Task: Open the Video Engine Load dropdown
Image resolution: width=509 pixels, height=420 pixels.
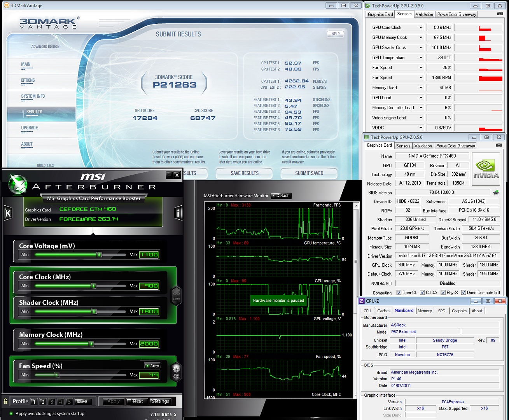Action: (x=421, y=118)
